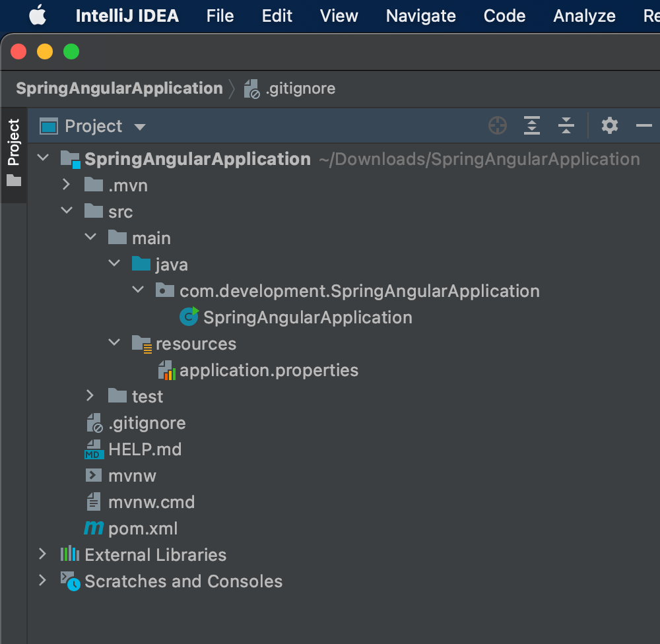Viewport: 660px width, 644px height.
Task: Open the Edit menu
Action: 277,16
